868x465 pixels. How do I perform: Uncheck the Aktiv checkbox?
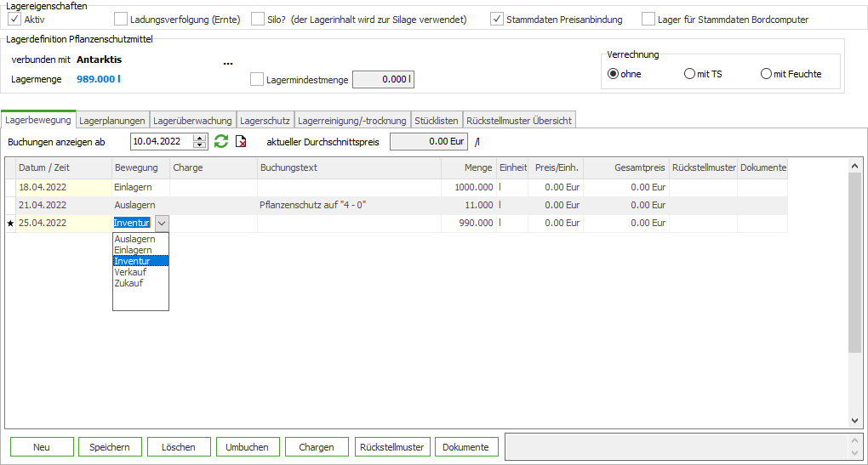pyautogui.click(x=14, y=19)
